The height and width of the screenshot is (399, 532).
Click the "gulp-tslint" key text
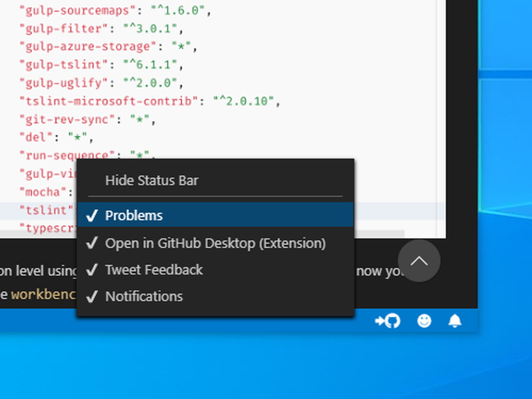tap(64, 64)
